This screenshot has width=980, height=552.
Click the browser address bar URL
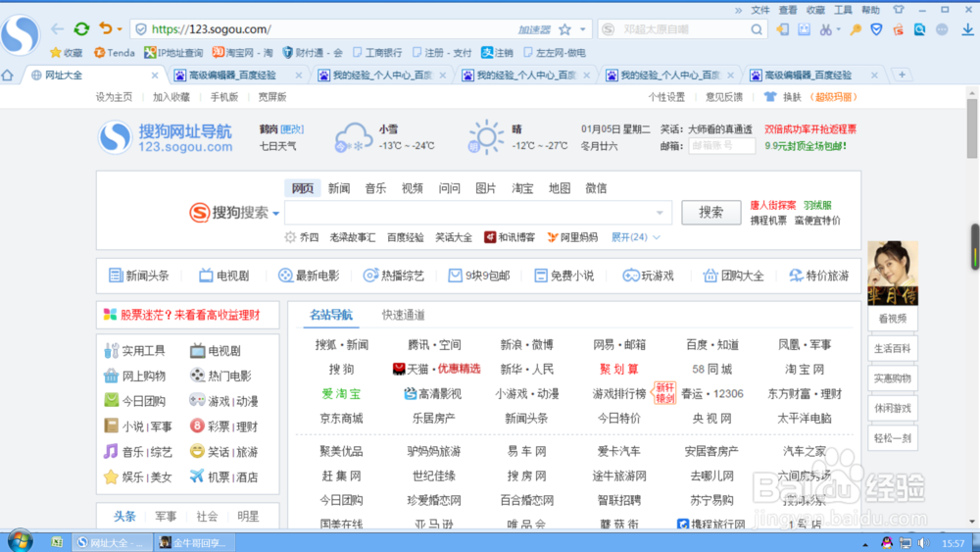(x=212, y=29)
